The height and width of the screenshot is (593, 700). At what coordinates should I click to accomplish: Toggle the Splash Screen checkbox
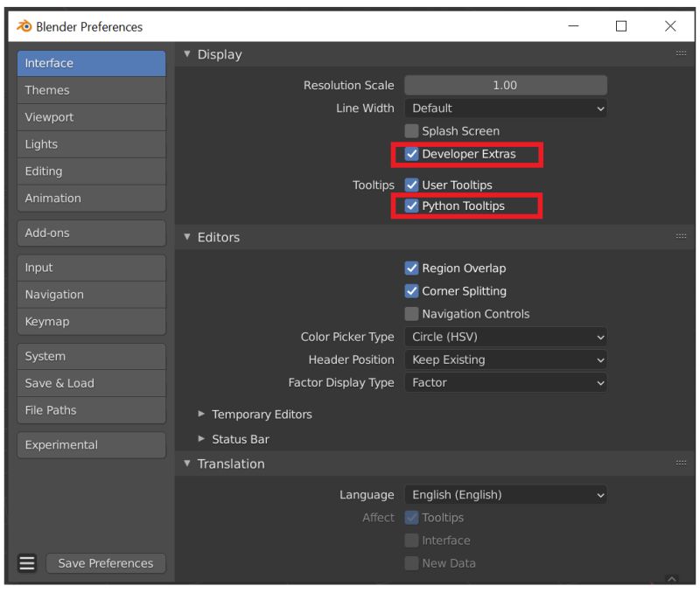point(411,130)
